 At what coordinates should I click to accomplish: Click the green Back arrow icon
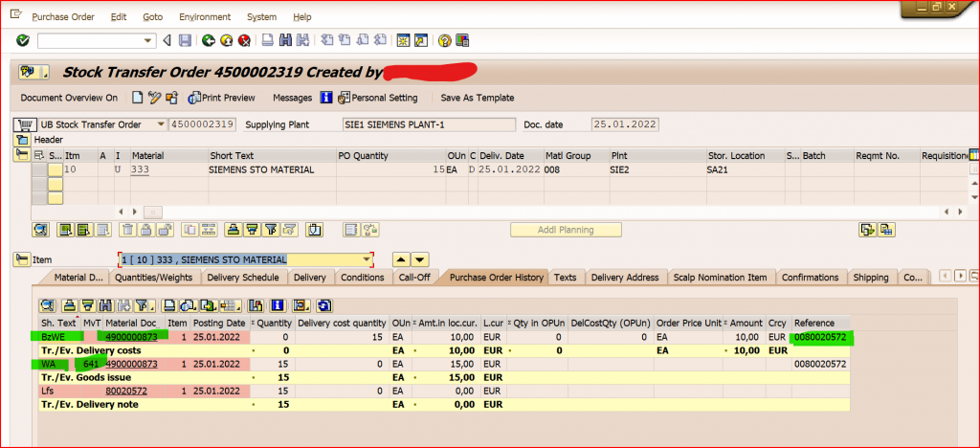209,40
